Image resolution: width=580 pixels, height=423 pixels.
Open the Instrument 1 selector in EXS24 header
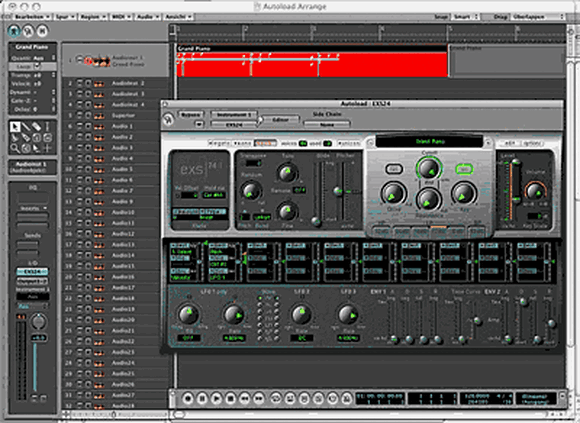[x=234, y=115]
